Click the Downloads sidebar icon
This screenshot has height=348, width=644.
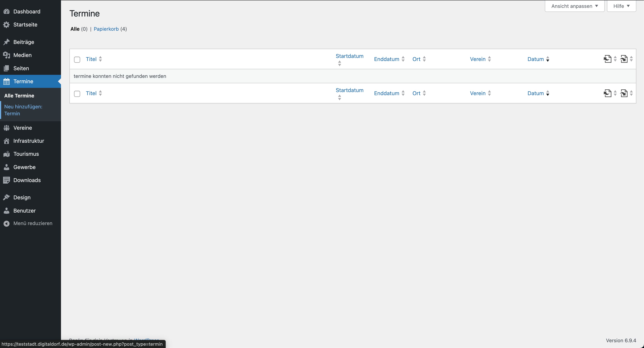(7, 180)
